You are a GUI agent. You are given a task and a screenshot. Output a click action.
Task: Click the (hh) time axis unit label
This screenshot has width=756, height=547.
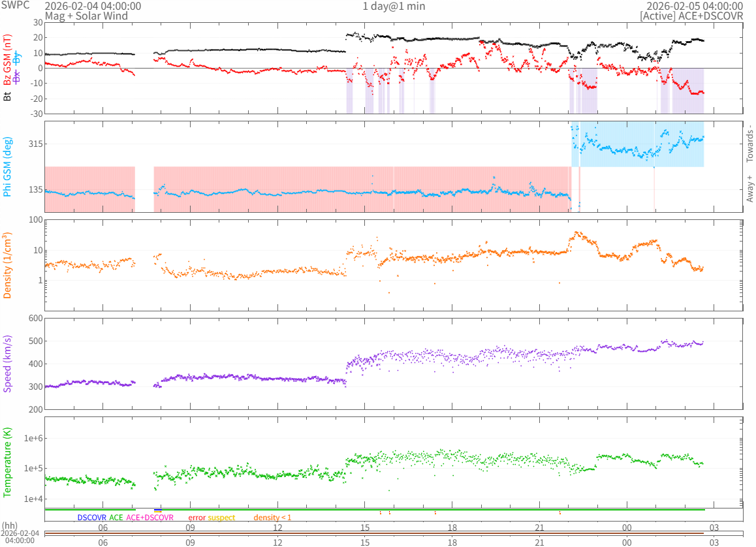[x=10, y=526]
